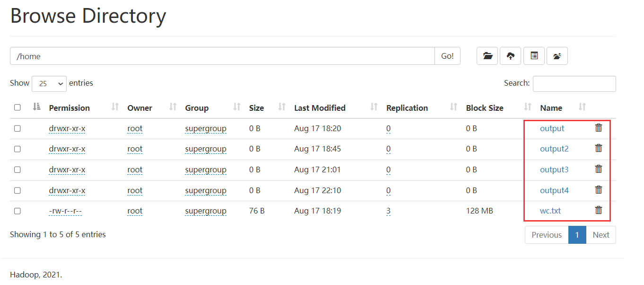Sort by the Group column arrows
The image size is (644, 285).
click(237, 107)
